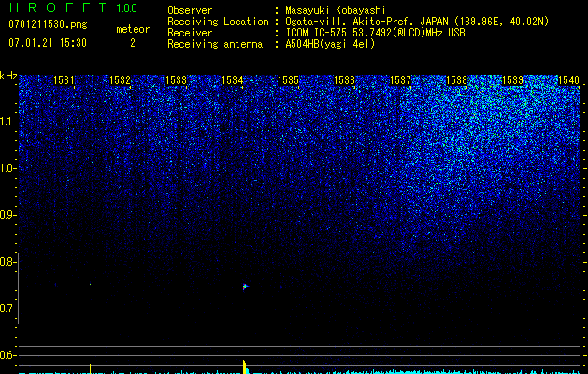Click the meteor count value 2
The image size is (588, 374).
pos(133,43)
